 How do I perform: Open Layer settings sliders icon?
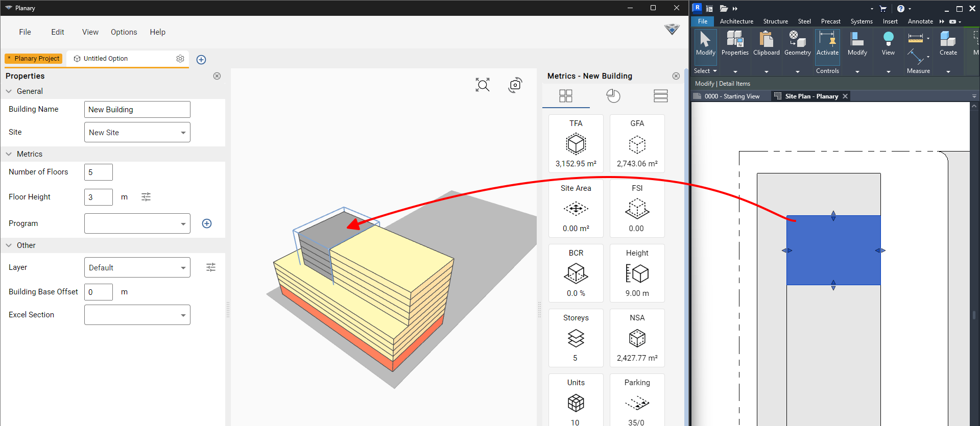tap(211, 267)
